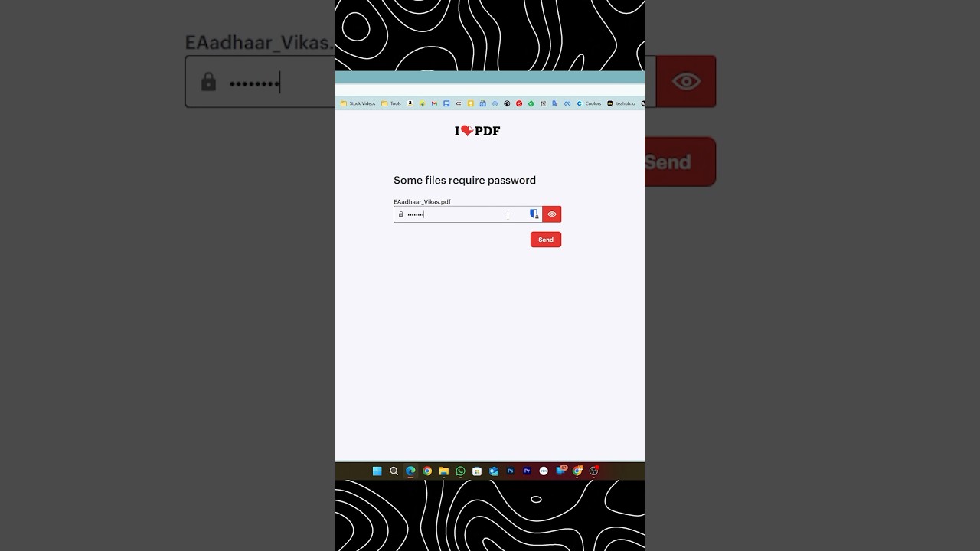Open taskbar Search

(394, 471)
